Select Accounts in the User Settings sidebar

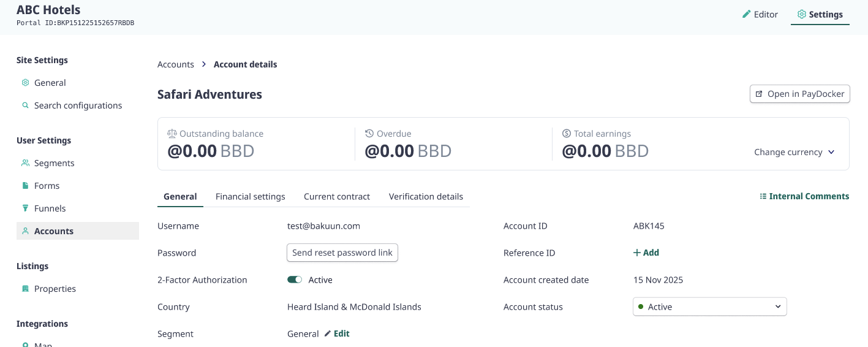78,231
